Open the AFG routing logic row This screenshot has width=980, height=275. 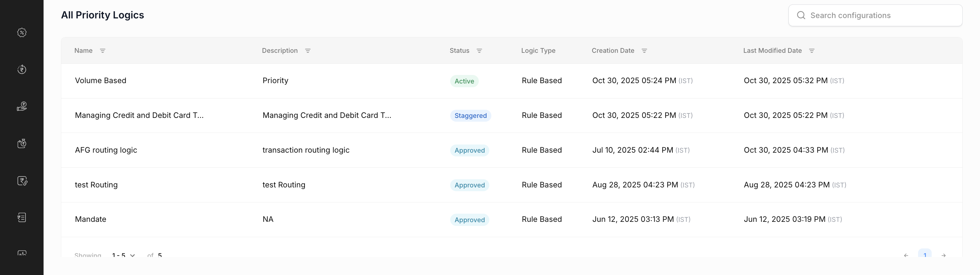106,150
